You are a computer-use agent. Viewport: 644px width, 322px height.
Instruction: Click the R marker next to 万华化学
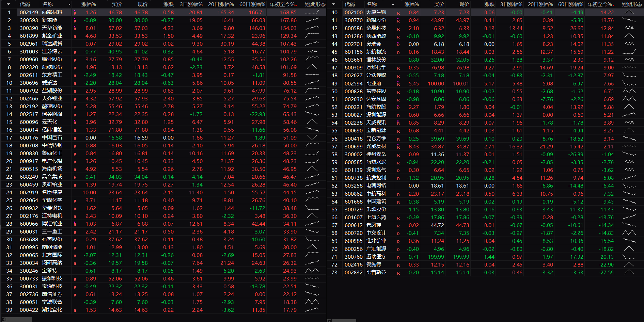(x=398, y=68)
